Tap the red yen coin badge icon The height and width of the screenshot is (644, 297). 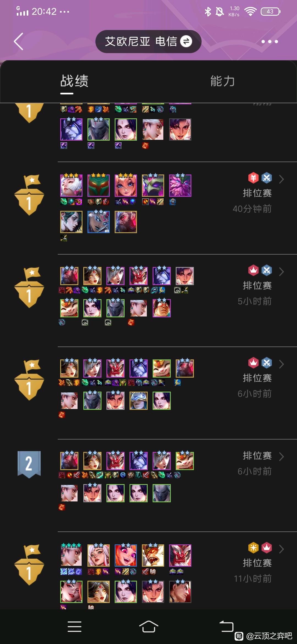[x=253, y=178]
